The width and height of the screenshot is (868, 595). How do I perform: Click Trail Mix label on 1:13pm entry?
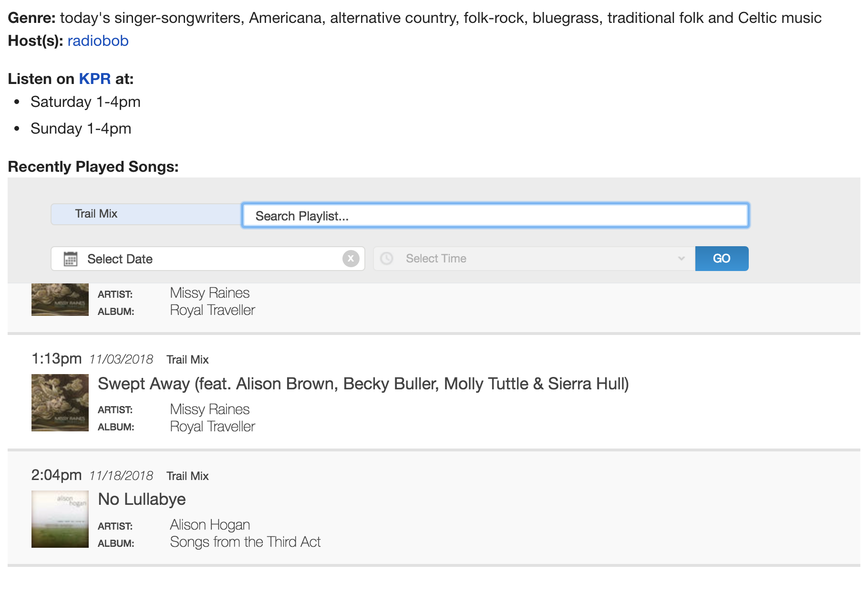187,360
